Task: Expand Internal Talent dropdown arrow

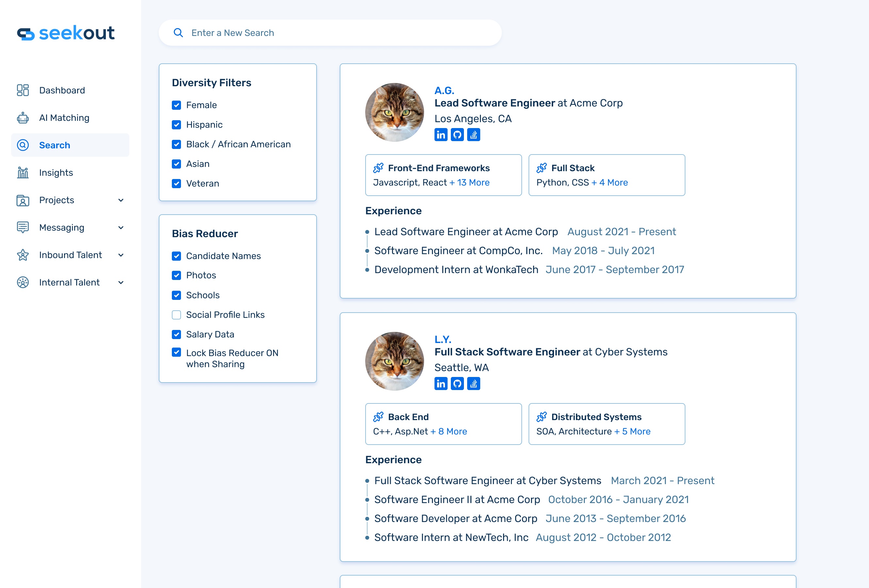Action: [x=121, y=283]
